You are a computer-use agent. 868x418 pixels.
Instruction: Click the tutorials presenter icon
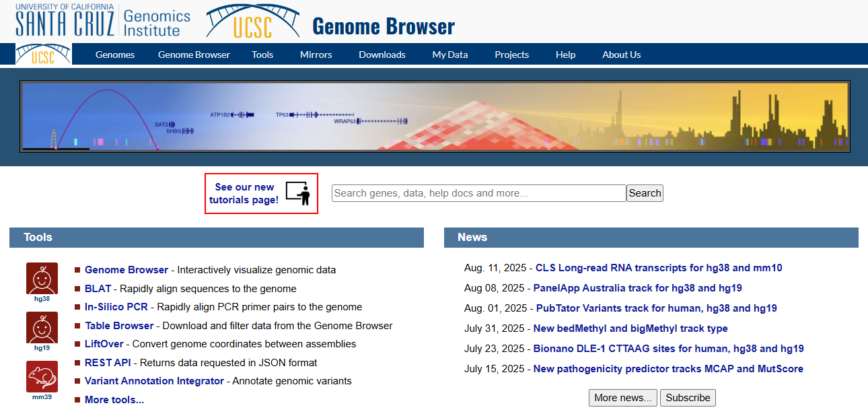297,193
